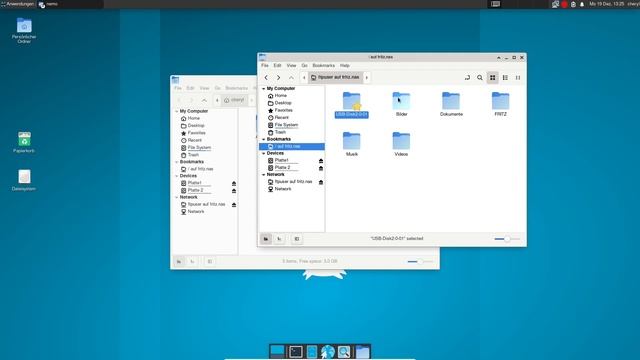The image size is (640, 360).
Task: Collapse Devices section in back window
Action: 177,176
